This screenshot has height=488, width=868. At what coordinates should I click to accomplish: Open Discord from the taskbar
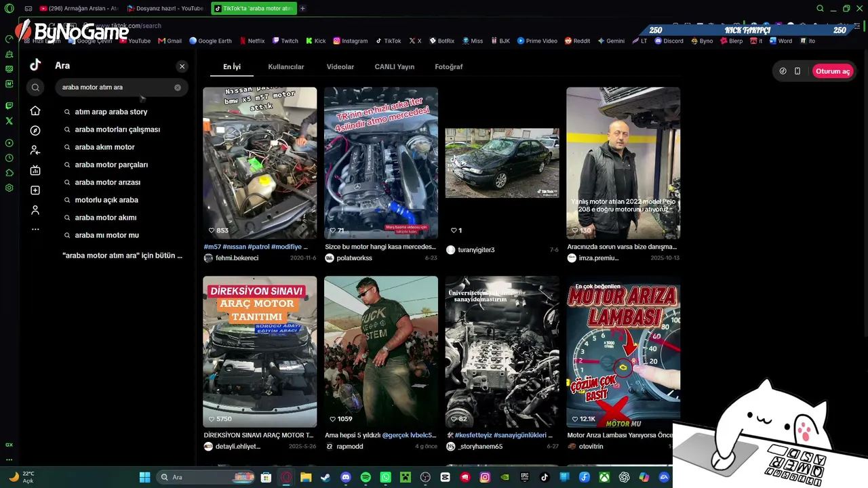(x=346, y=477)
